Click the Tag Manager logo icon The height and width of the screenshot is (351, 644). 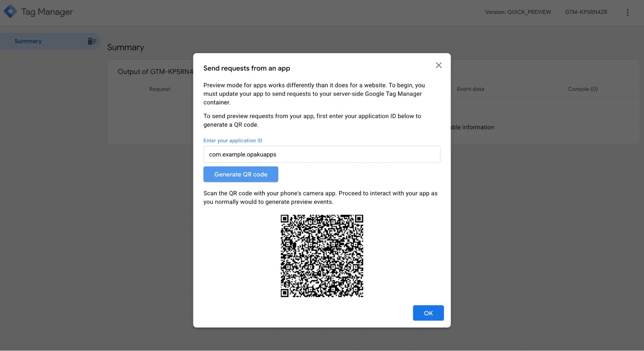pyautogui.click(x=10, y=12)
